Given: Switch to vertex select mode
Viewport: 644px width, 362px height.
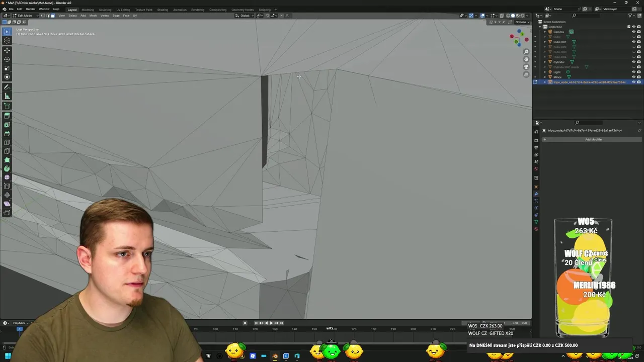Looking at the screenshot, I should tap(43, 16).
